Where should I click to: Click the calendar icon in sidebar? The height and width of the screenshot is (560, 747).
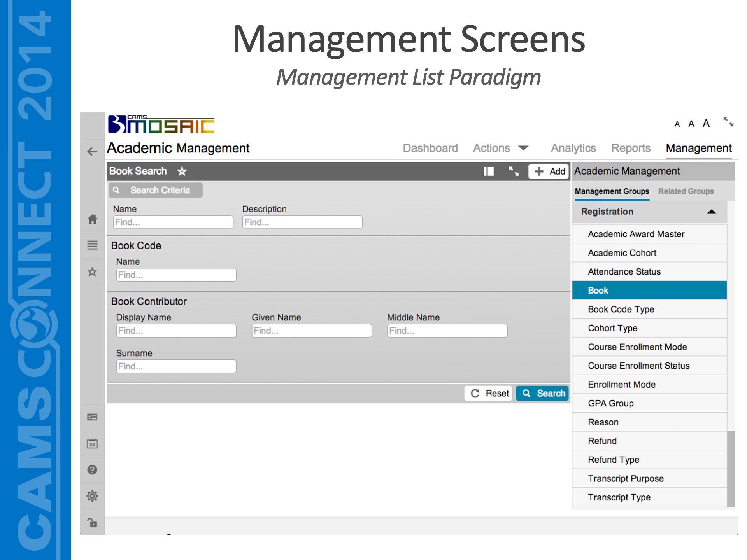click(92, 444)
